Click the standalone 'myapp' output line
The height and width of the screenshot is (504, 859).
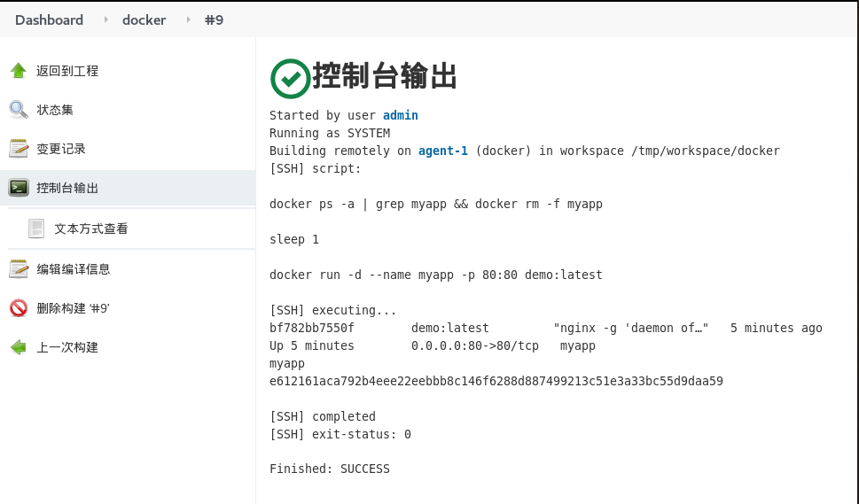287,363
